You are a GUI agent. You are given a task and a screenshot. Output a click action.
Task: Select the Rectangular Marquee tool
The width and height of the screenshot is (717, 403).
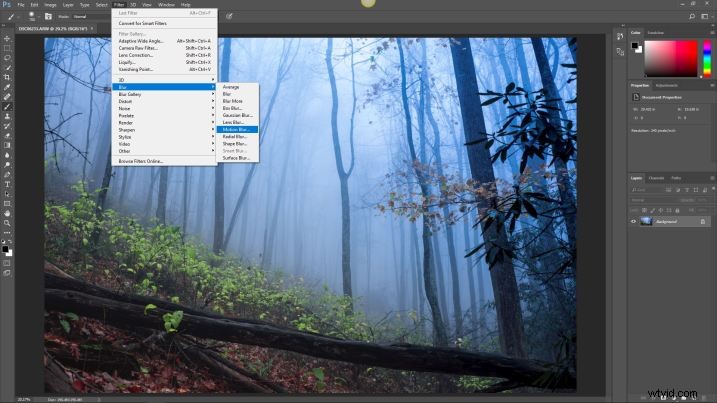(7, 48)
